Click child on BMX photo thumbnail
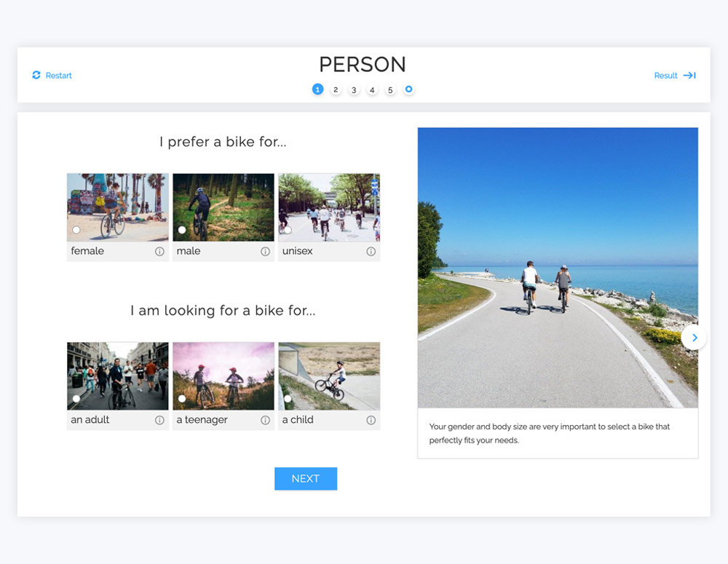 pyautogui.click(x=329, y=376)
